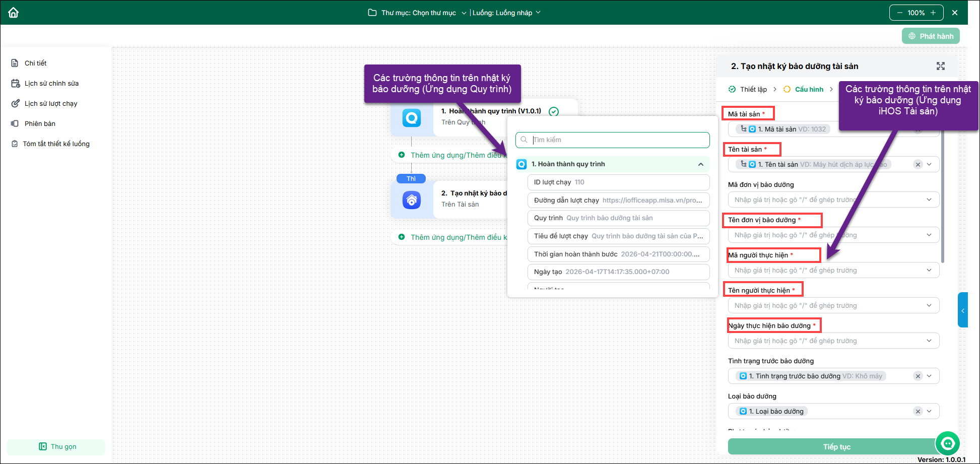Clear the Tên tài sản field value
The height and width of the screenshot is (464, 980).
coord(918,165)
